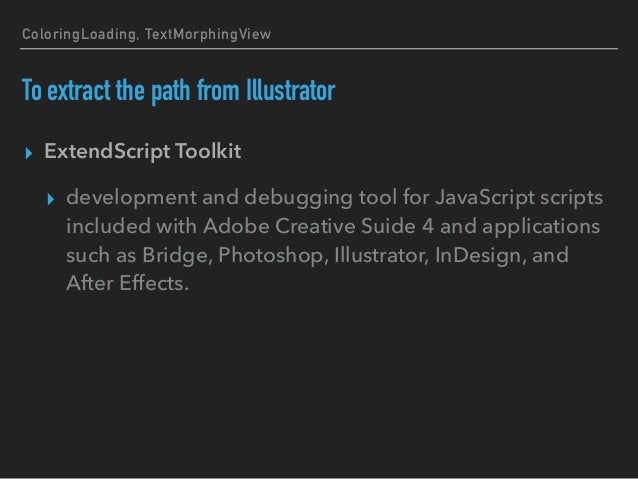Click the word 'included' in the description

pos(109,226)
